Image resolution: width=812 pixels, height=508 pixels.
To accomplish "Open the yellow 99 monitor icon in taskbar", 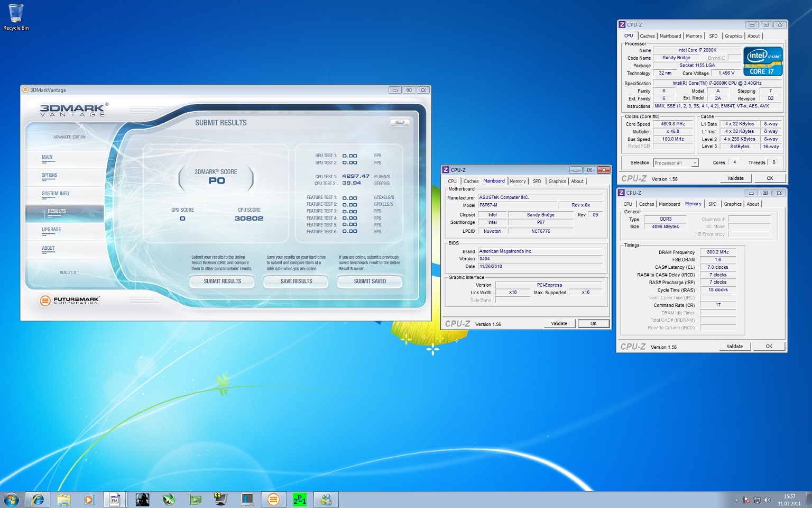I will pyautogui.click(x=220, y=500).
